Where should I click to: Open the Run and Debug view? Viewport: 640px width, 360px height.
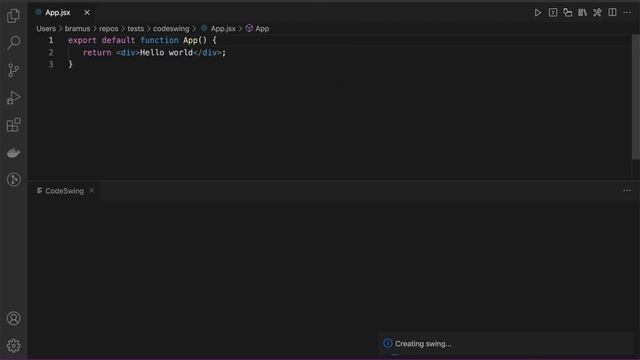13,98
